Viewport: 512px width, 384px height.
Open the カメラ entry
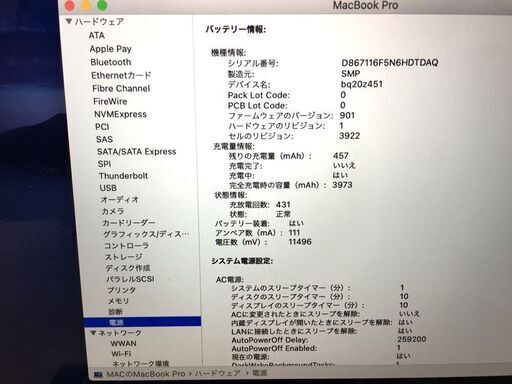click(x=113, y=211)
